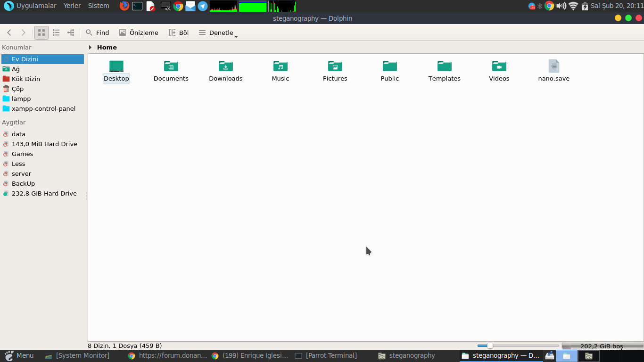Select the Downloads folder icon
The width and height of the screenshot is (644, 362).
[226, 66]
